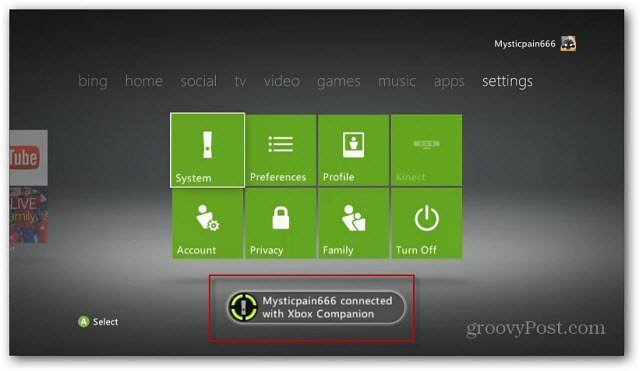
Task: Select the Profile tile
Action: (x=353, y=150)
